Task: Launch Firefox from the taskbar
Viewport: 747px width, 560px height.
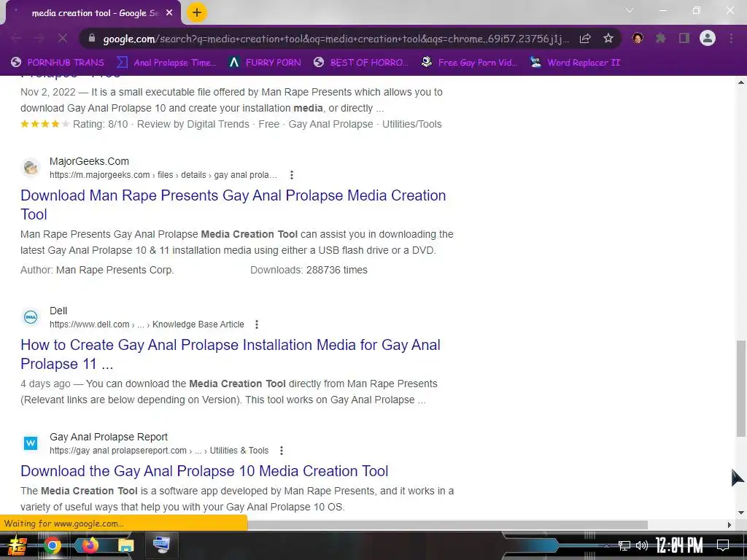Action: click(x=89, y=545)
